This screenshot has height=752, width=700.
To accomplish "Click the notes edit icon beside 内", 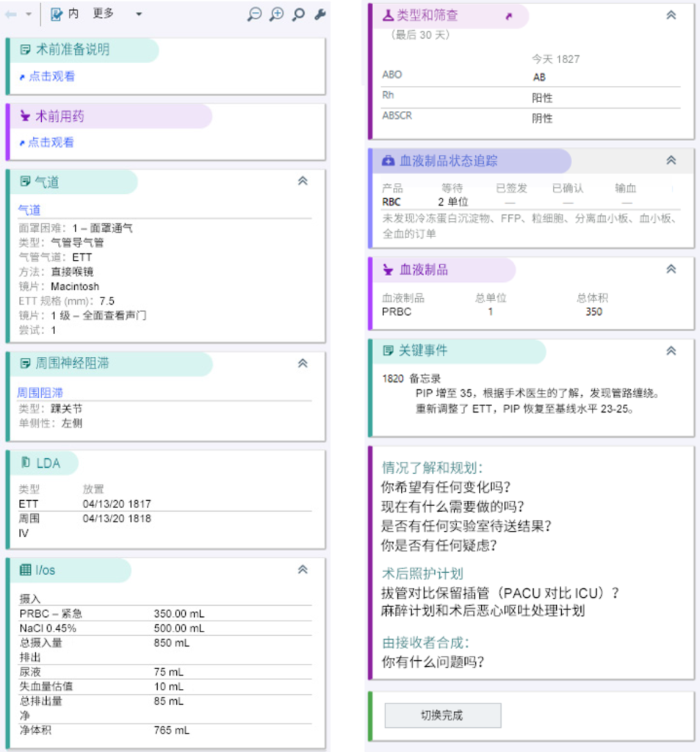I will (57, 15).
